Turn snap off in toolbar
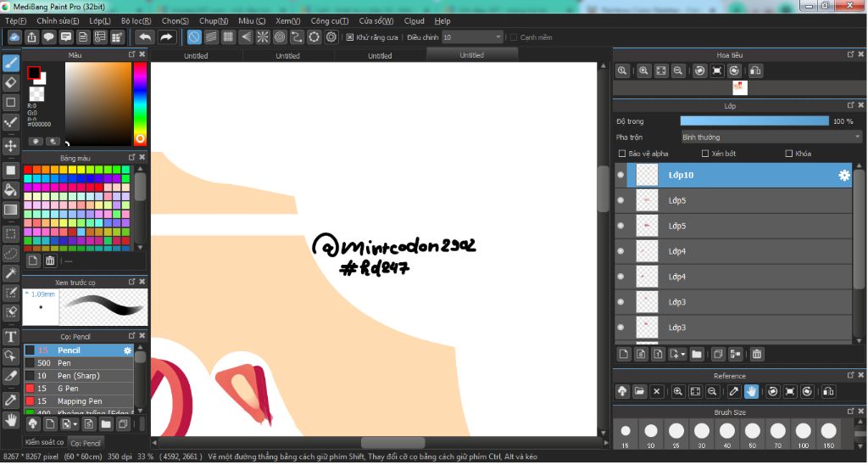This screenshot has height=465, width=868. (194, 37)
